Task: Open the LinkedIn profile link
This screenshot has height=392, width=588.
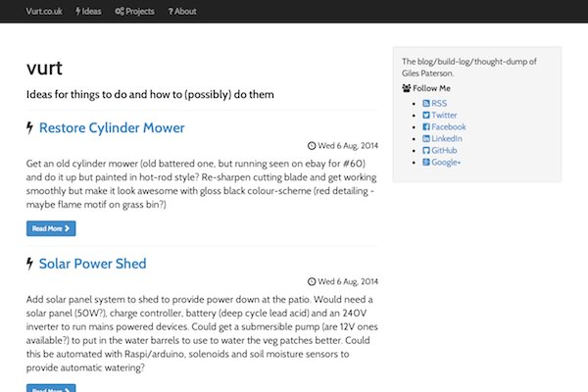Action: (x=448, y=138)
